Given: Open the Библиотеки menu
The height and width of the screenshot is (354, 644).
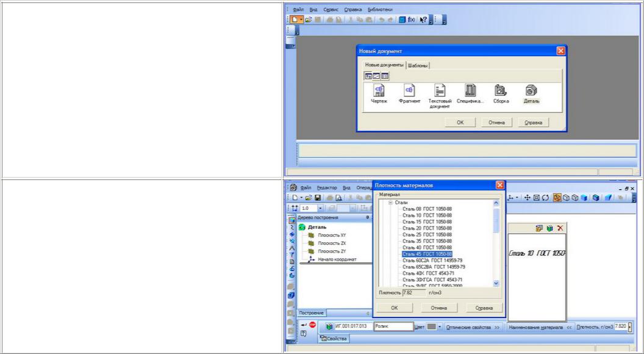Looking at the screenshot, I should pos(380,10).
